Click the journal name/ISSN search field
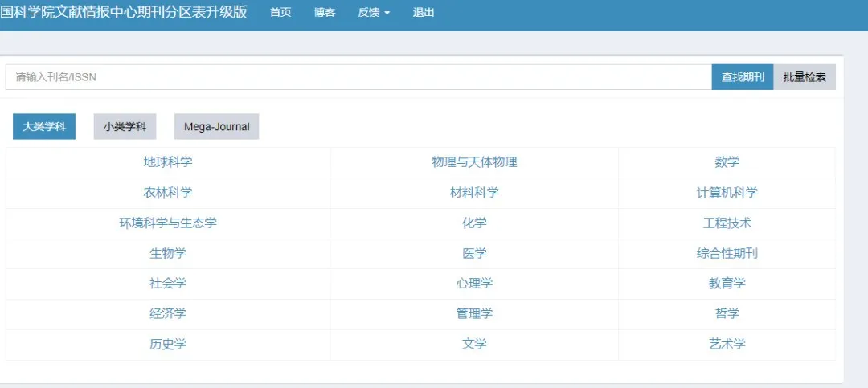Image resolution: width=868 pixels, height=388 pixels. [358, 77]
